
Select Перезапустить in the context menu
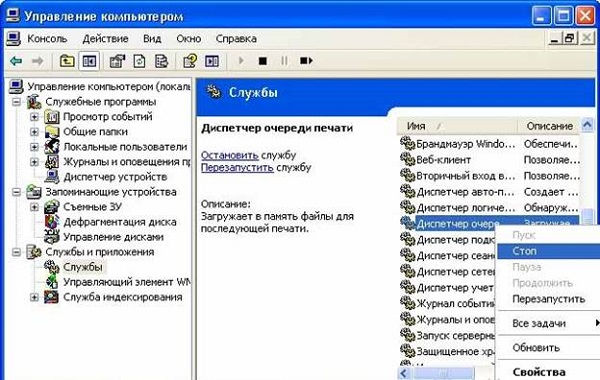549,299
